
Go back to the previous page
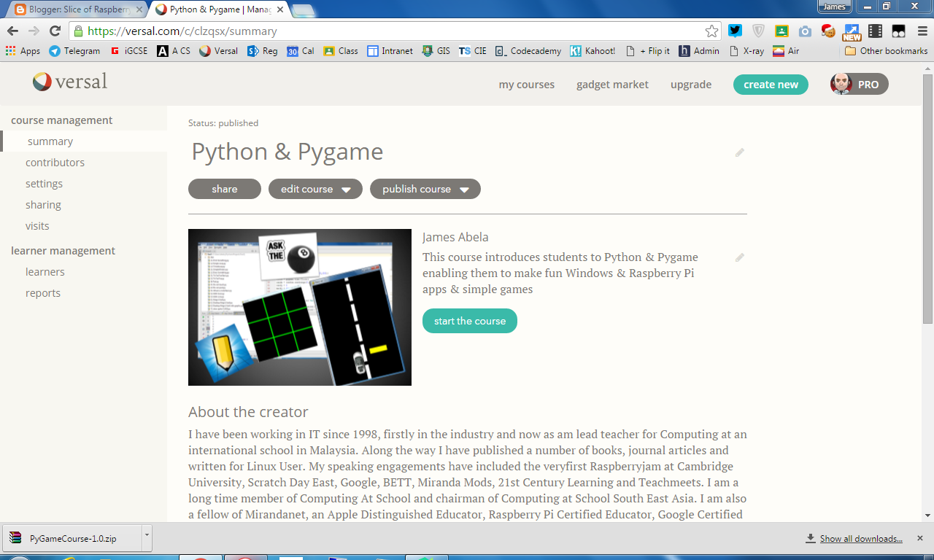[x=12, y=31]
